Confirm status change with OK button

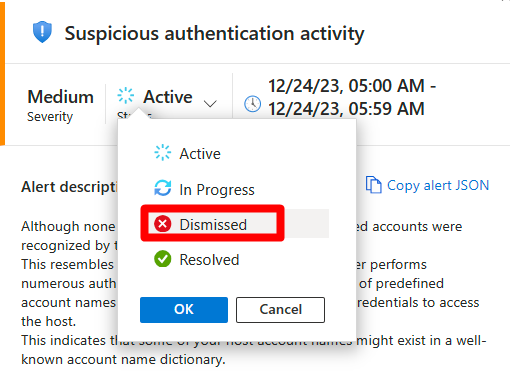click(184, 310)
